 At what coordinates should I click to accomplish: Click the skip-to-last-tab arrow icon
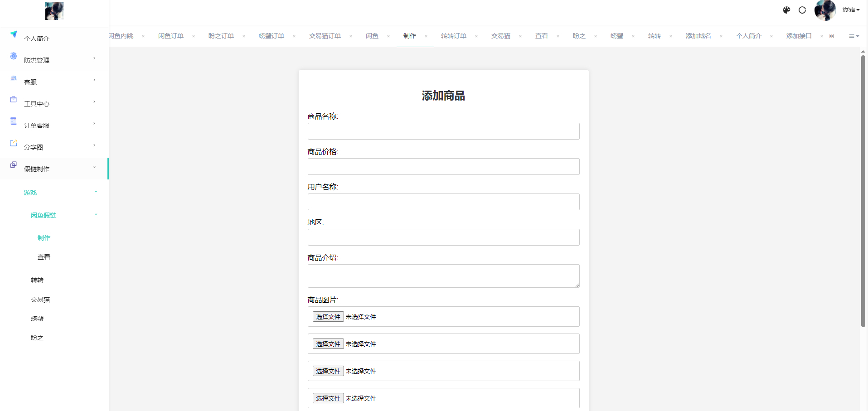(x=832, y=36)
